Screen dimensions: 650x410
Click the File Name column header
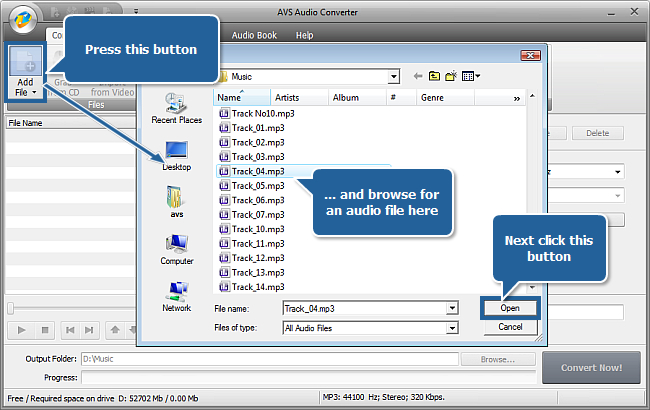coord(70,123)
